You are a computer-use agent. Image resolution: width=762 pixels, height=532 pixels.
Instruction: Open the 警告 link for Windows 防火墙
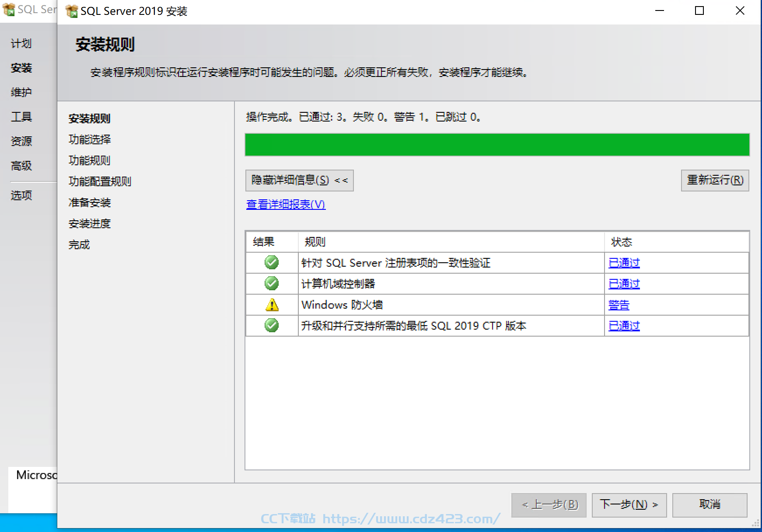tap(619, 305)
